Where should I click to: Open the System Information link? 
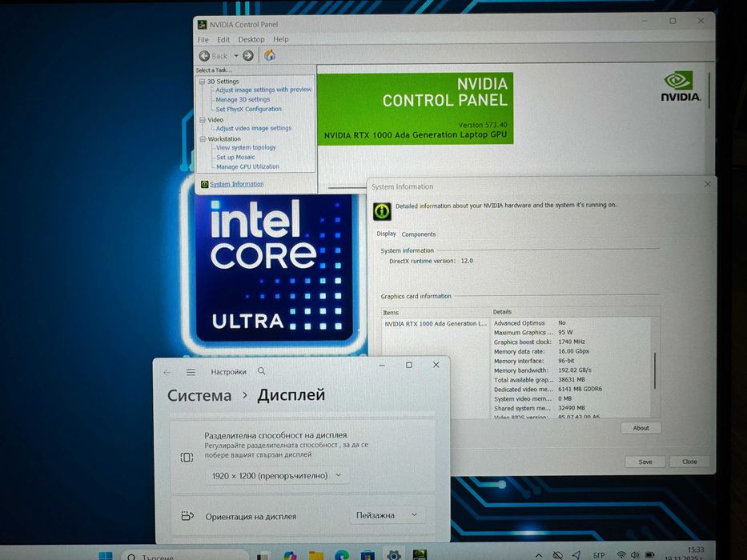point(236,184)
